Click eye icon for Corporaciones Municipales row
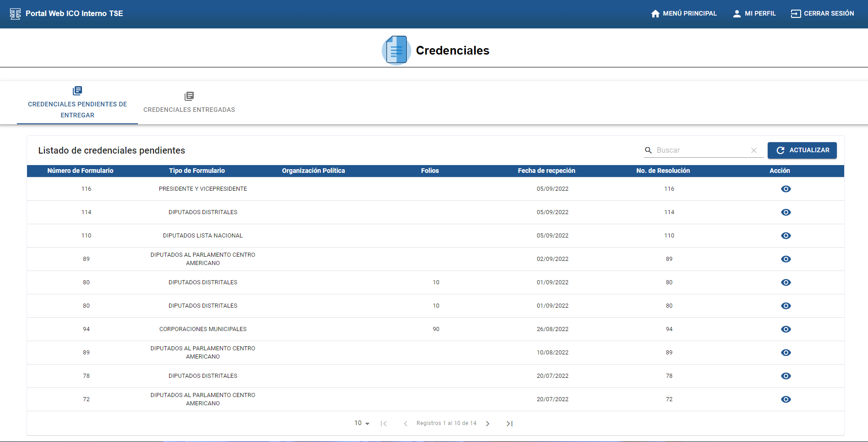Image resolution: width=868 pixels, height=442 pixels. pyautogui.click(x=786, y=329)
